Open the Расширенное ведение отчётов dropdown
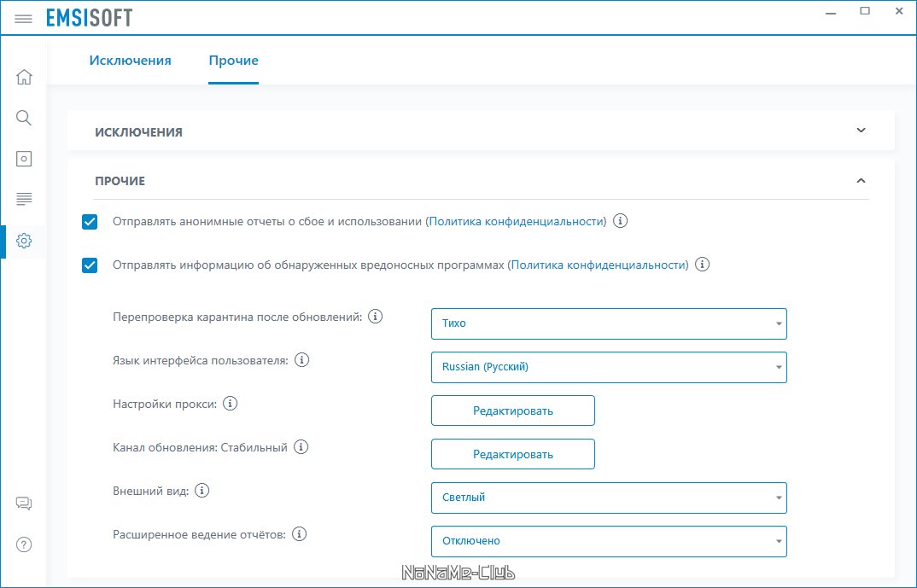The width and height of the screenshot is (917, 588). tap(609, 541)
